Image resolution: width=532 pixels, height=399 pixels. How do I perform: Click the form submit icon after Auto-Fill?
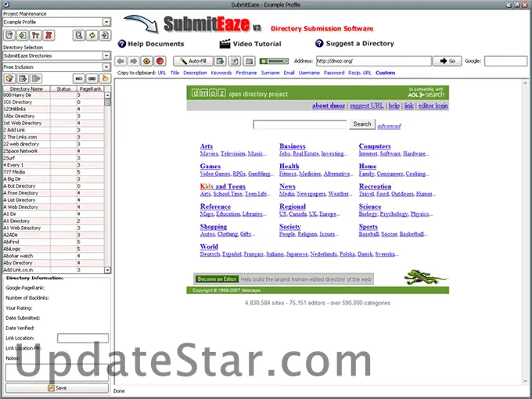point(221,61)
